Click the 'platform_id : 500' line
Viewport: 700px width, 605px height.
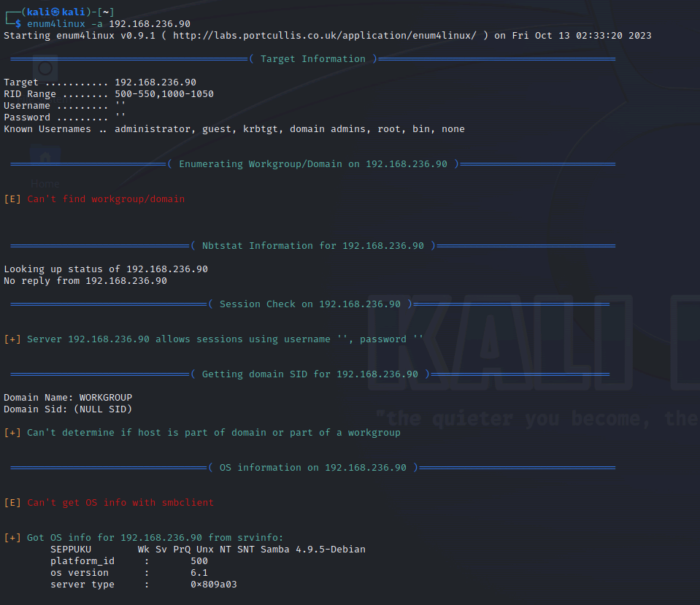tap(129, 560)
